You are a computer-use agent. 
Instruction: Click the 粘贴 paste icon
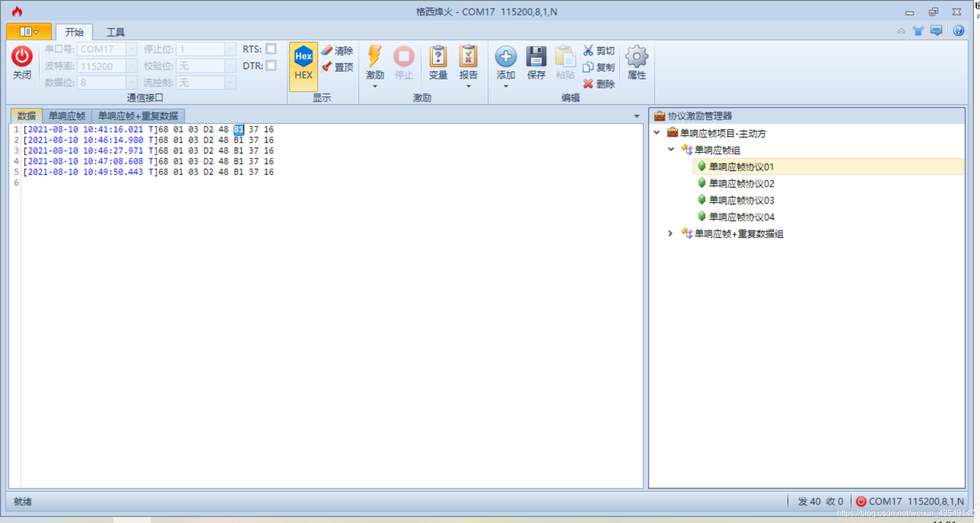565,56
